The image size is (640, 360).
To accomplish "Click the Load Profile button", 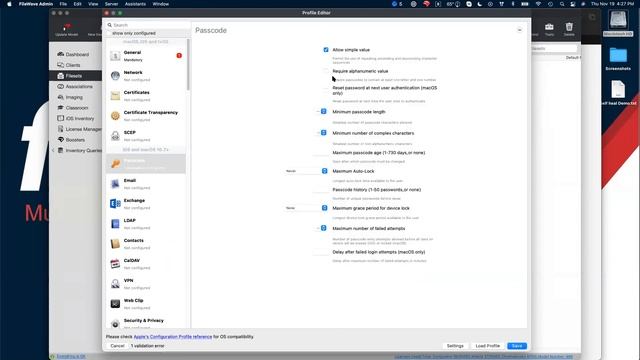I will [x=487, y=346].
